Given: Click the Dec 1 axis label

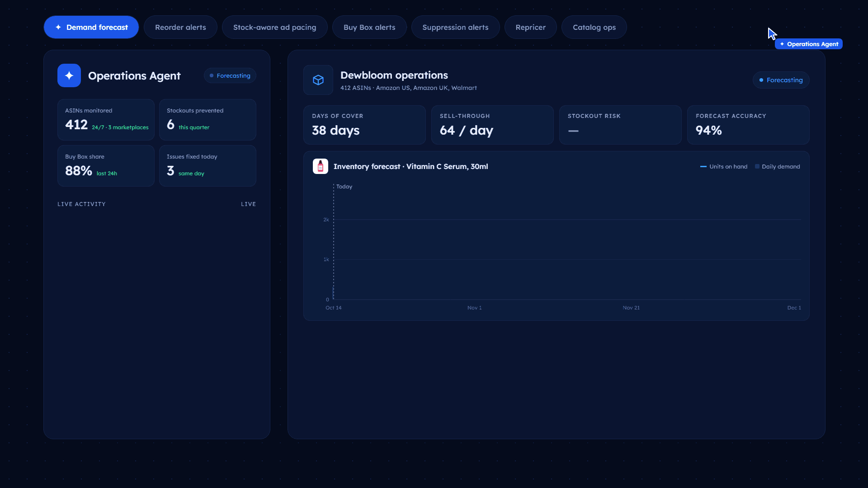Looking at the screenshot, I should [x=794, y=308].
